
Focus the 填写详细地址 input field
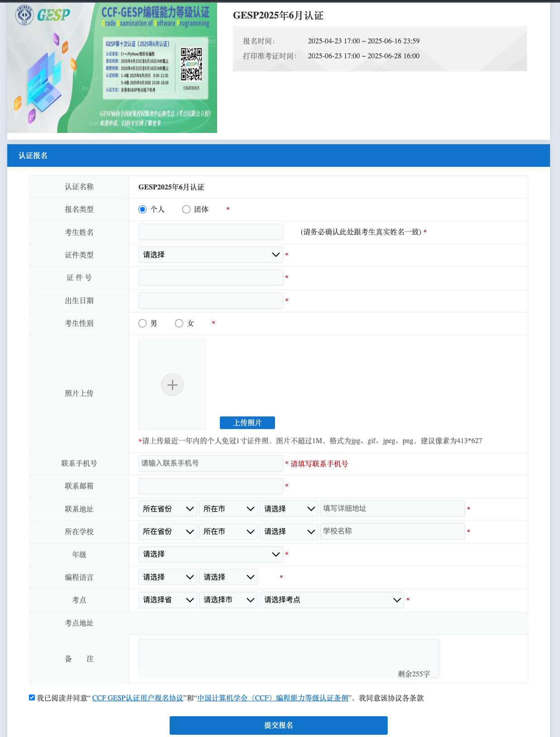coord(393,509)
